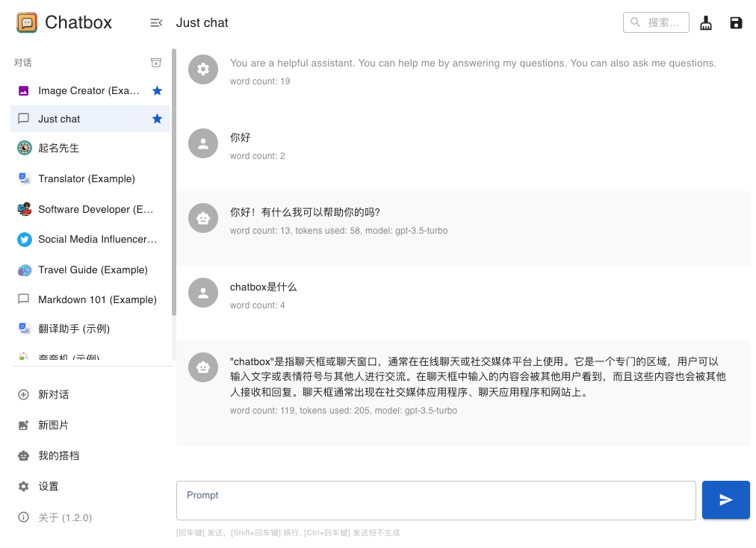
Task: Click the bot avatar beside the chatbox explanation
Action: point(203,368)
